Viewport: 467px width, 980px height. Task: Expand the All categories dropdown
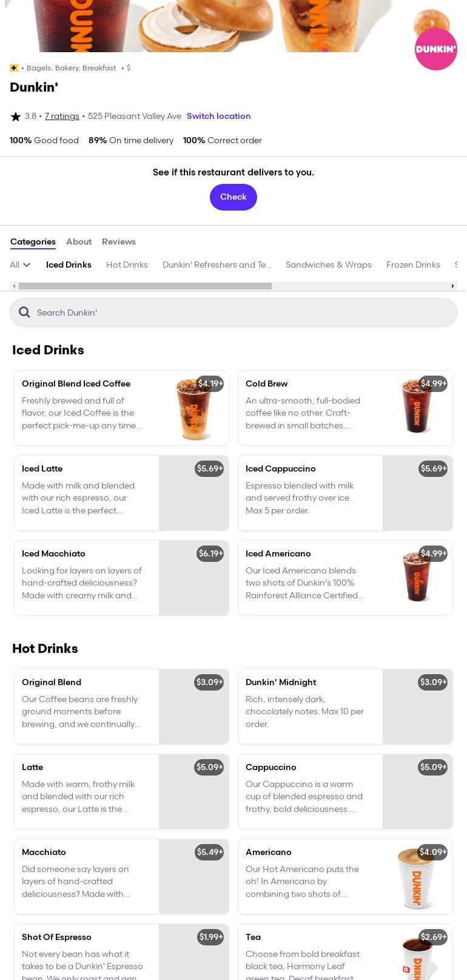point(20,265)
